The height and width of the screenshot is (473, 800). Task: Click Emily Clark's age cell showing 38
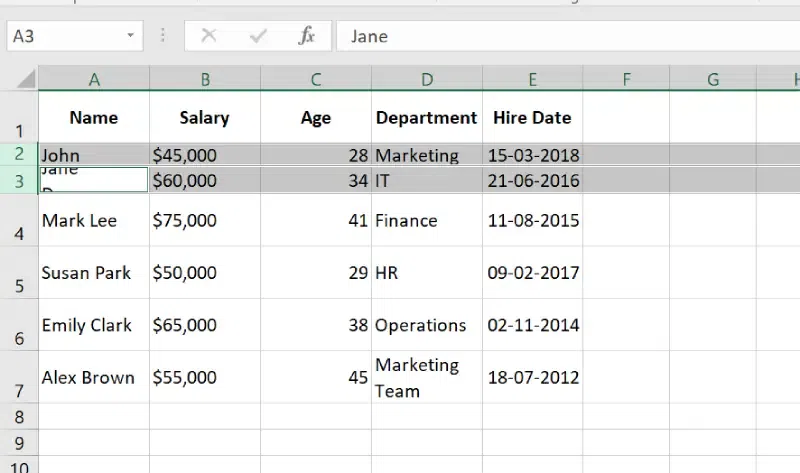tap(315, 325)
